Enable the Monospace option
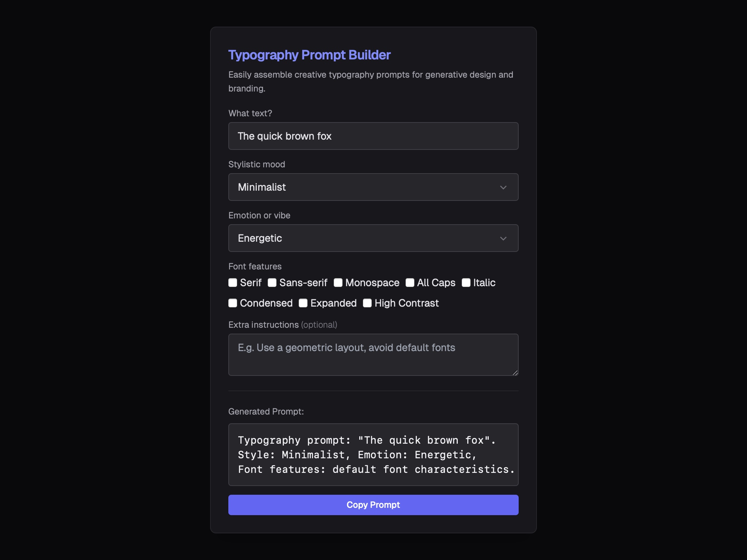 coord(338,283)
